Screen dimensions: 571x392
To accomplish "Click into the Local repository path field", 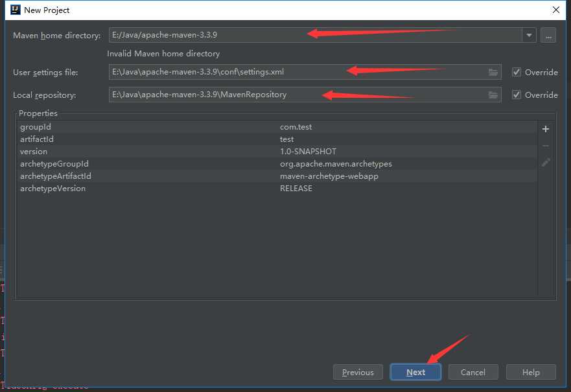I will [x=305, y=95].
